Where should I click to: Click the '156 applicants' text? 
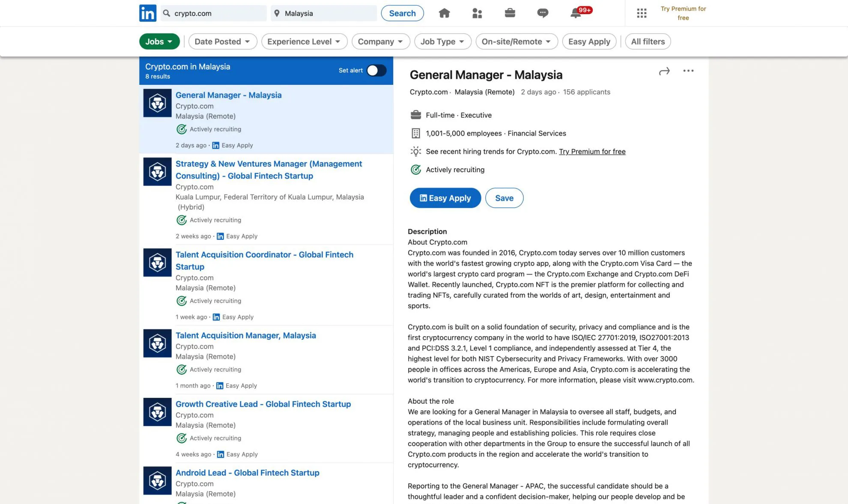click(x=586, y=92)
